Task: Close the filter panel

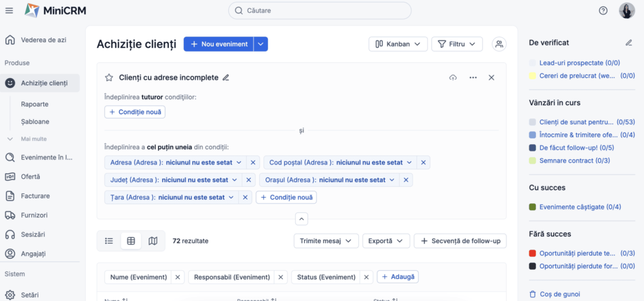Action: [491, 77]
